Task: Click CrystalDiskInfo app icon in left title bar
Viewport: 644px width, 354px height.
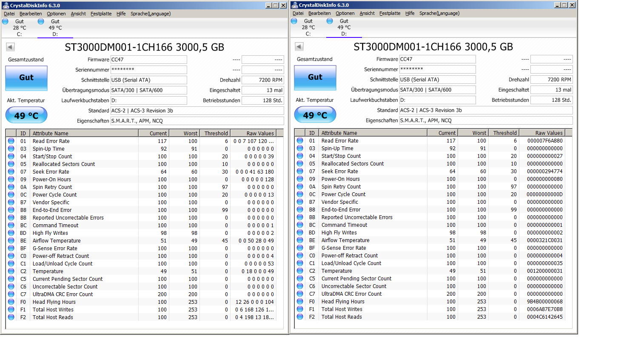Action: point(6,6)
